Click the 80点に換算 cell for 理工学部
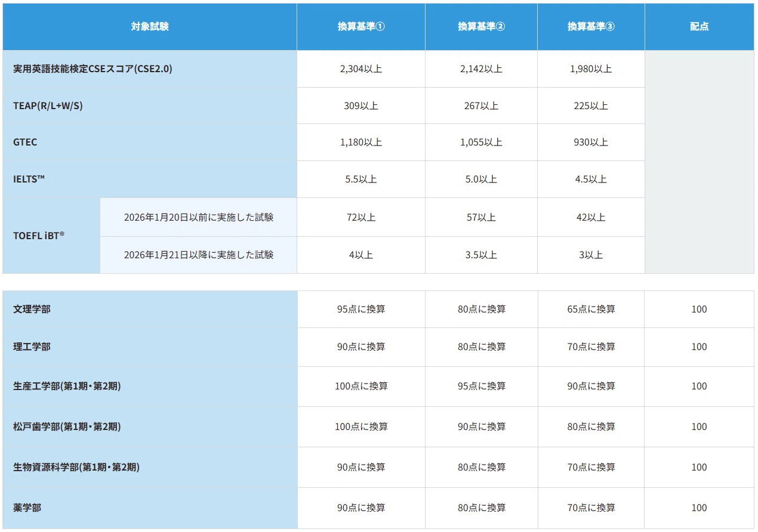Image resolution: width=758 pixels, height=532 pixels. (x=481, y=347)
